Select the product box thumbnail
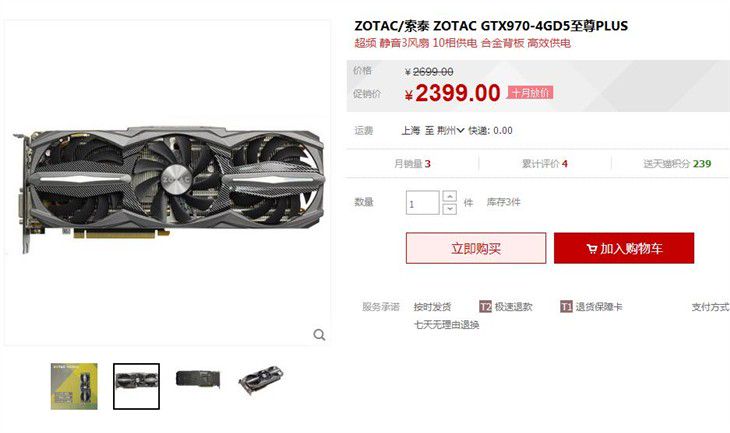Screen dimensions: 730x433 [74, 386]
